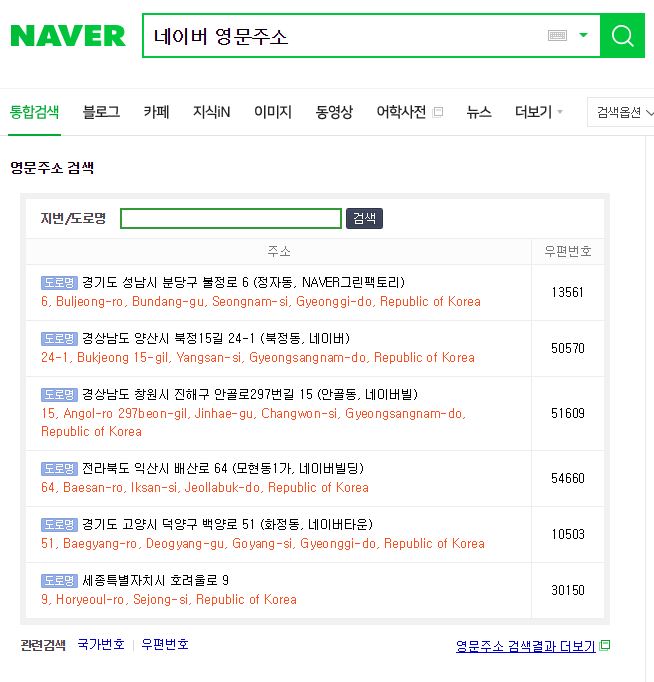
Task: Switch to the 블로그 tab
Action: point(101,112)
